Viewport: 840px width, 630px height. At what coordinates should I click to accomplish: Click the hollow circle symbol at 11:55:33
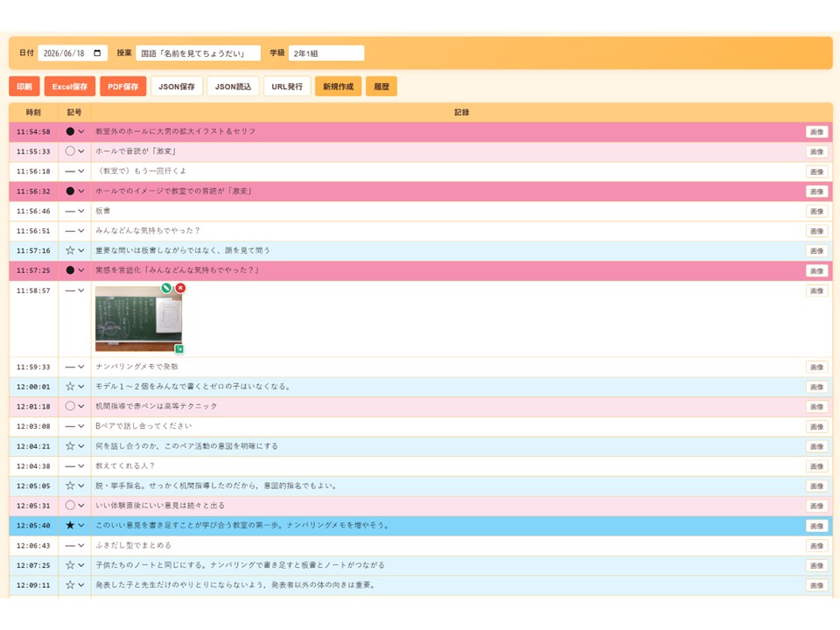[70, 151]
